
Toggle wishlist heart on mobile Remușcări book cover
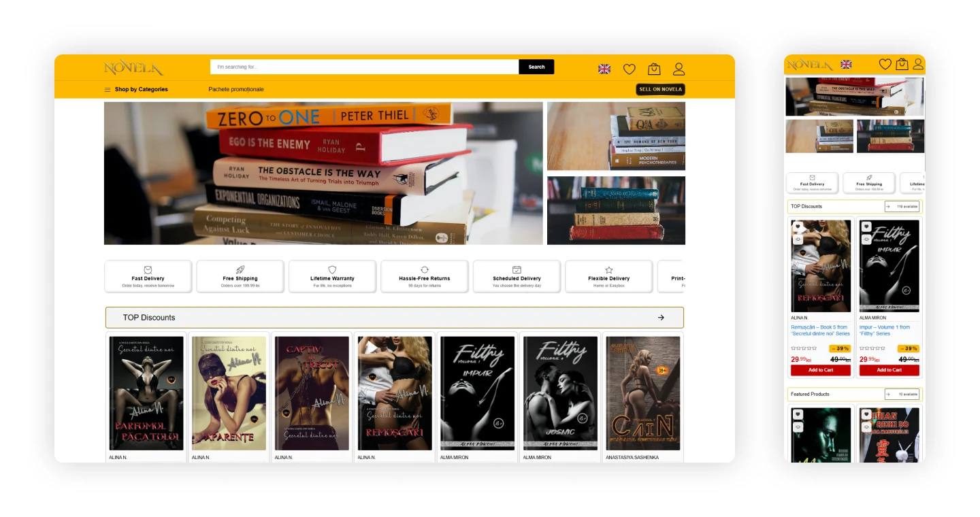(798, 227)
